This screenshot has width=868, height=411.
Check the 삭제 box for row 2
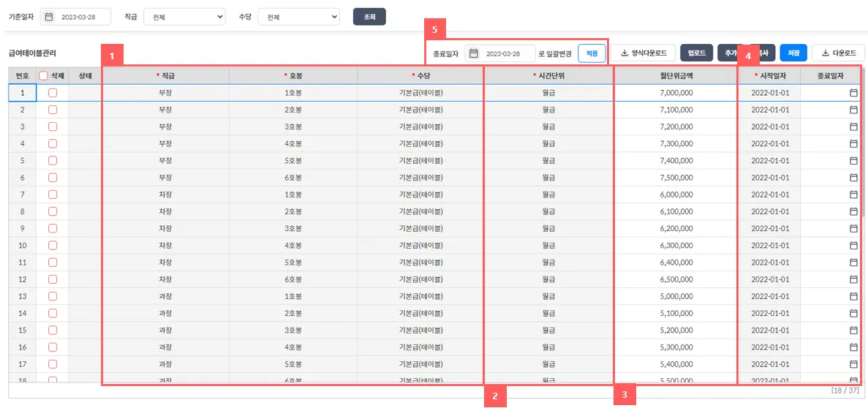click(53, 110)
